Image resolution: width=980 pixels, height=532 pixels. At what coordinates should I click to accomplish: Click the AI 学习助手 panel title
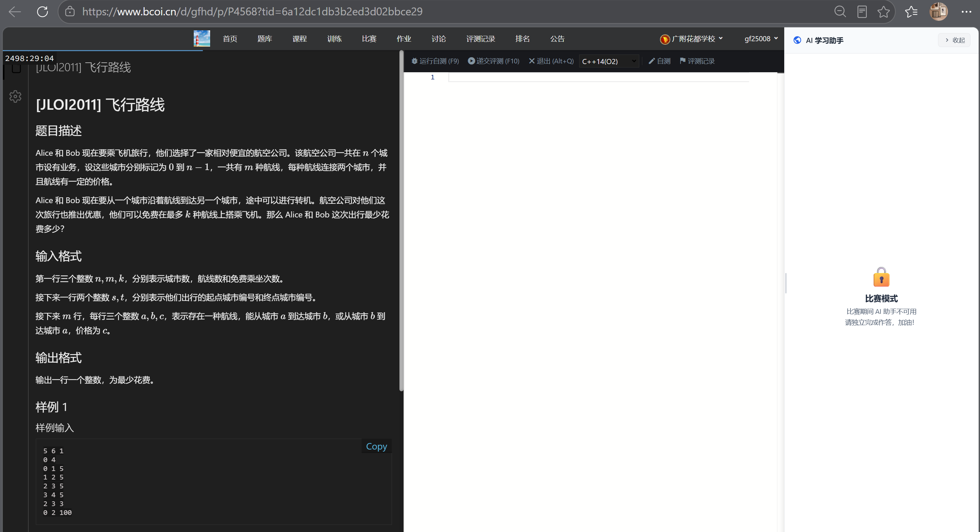point(824,40)
